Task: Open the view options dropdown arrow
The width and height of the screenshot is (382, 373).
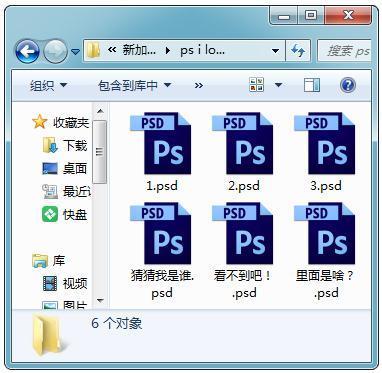Action: (278, 85)
